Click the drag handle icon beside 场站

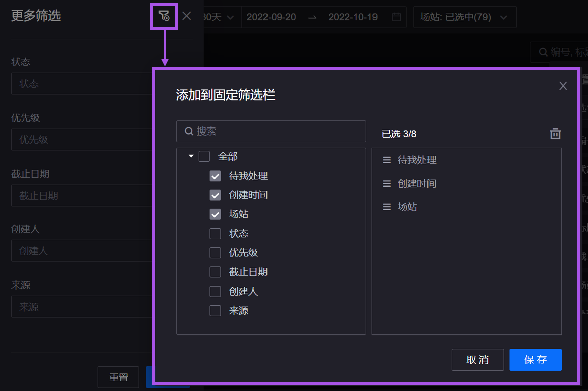tap(387, 207)
